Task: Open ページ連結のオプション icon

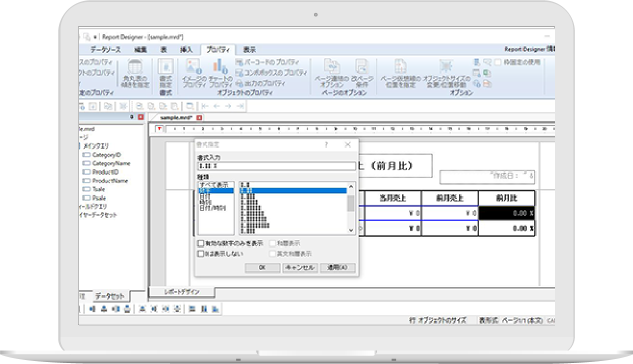Action: [x=331, y=67]
